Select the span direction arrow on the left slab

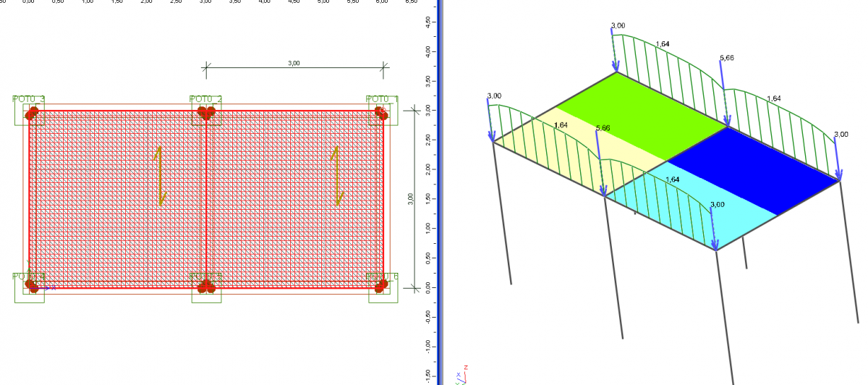click(160, 176)
